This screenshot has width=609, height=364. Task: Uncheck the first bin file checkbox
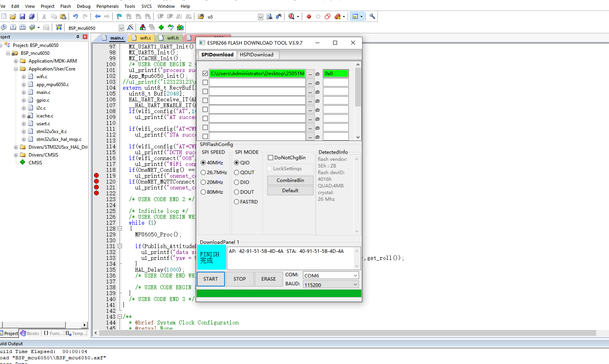[x=205, y=74]
